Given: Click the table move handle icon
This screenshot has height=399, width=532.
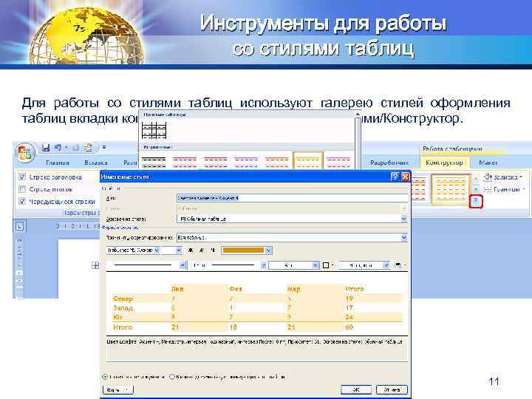Looking at the screenshot, I should click(x=95, y=265).
